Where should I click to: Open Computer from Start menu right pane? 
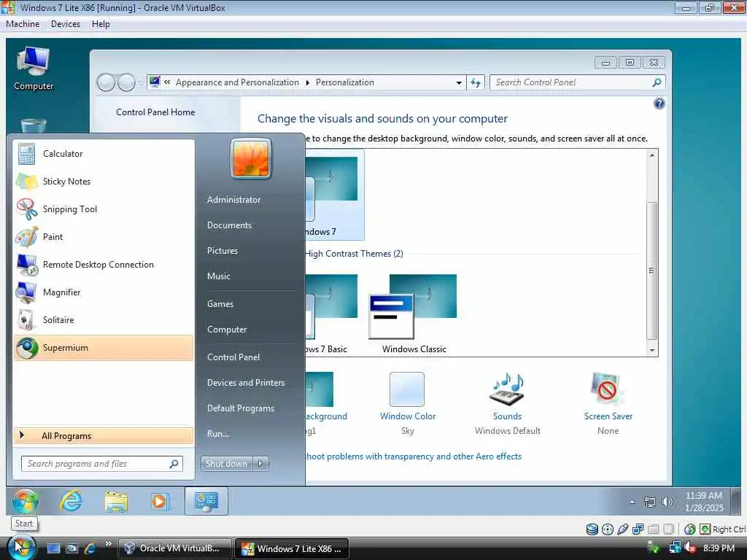[x=227, y=330]
